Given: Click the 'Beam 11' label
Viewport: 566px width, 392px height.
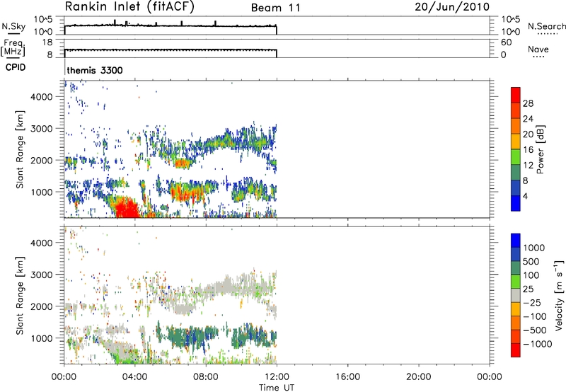Looking at the screenshot, I should click(x=276, y=8).
